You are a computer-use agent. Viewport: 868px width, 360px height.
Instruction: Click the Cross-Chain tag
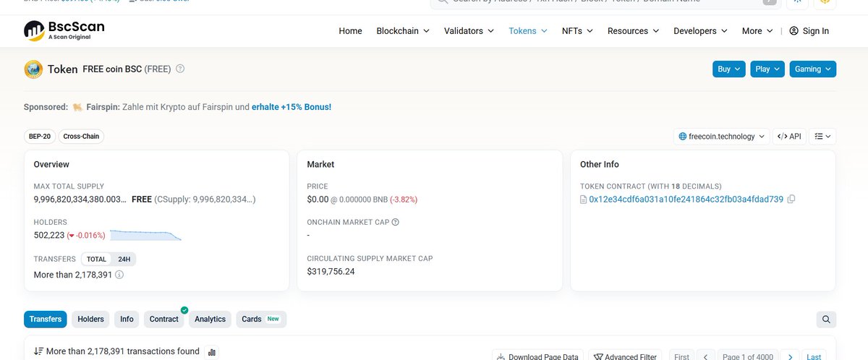(82, 136)
